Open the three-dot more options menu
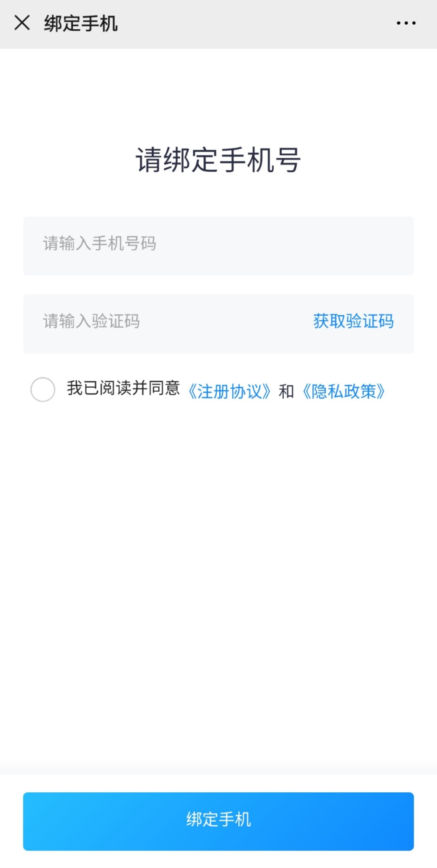Viewport: 437px width, 868px height. pos(406,23)
